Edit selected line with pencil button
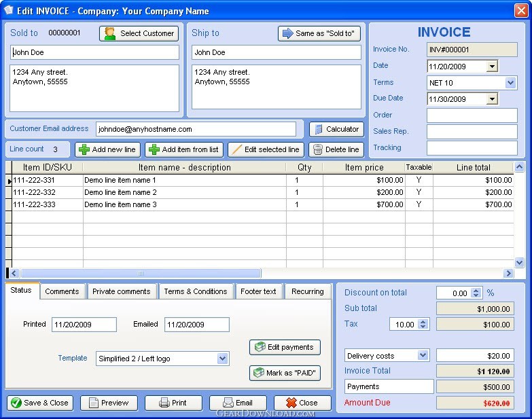 266,149
